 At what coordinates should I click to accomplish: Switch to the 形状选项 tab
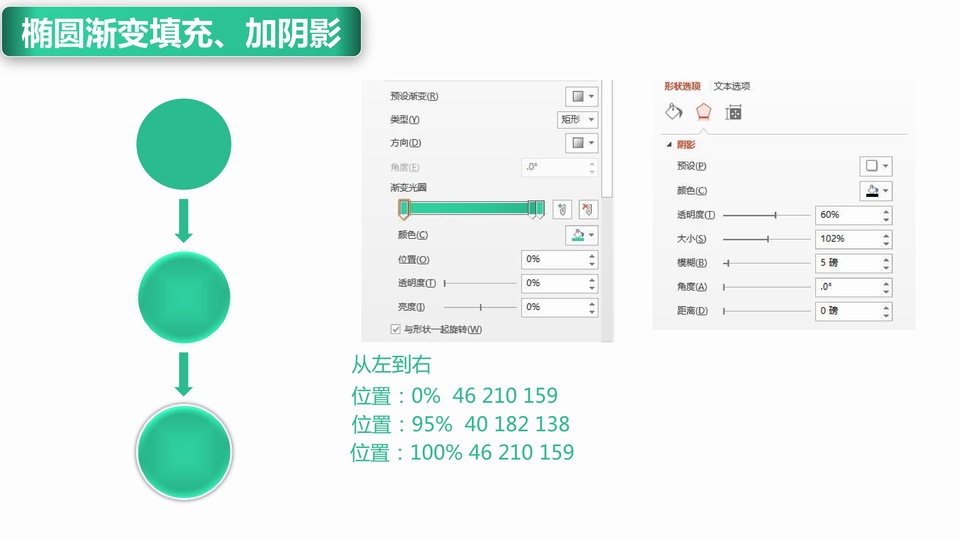[x=683, y=86]
